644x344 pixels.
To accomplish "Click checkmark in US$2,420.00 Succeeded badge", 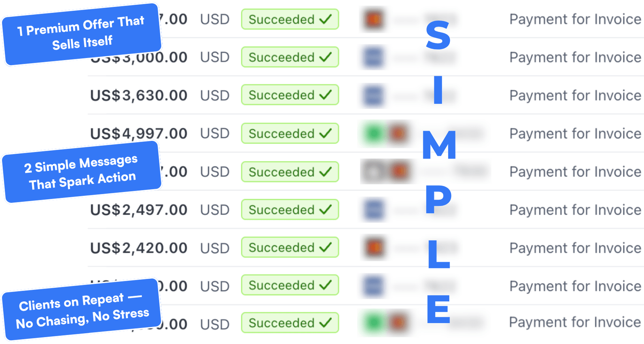I will (326, 247).
